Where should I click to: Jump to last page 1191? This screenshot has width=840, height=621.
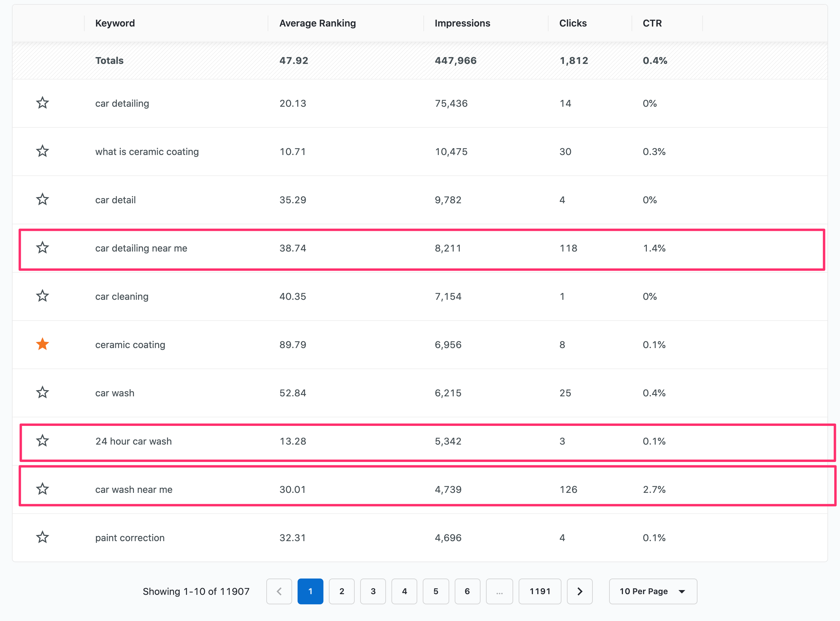click(x=540, y=591)
